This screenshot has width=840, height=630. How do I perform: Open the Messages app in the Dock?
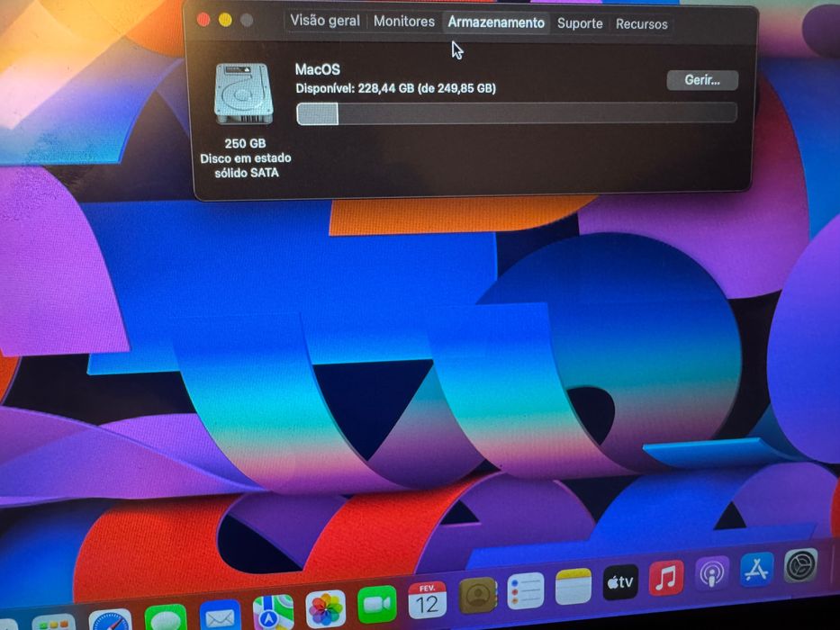pos(166,616)
